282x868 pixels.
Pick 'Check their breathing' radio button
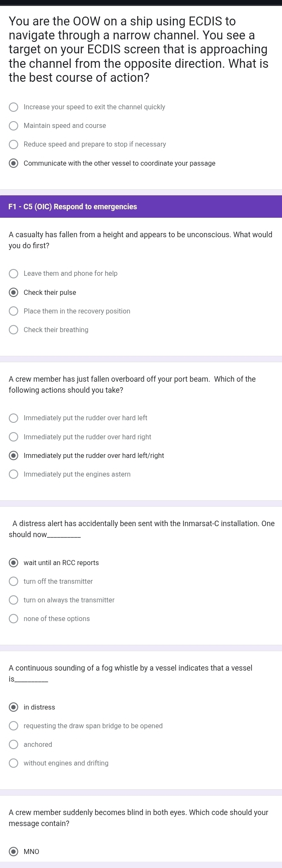click(x=14, y=330)
